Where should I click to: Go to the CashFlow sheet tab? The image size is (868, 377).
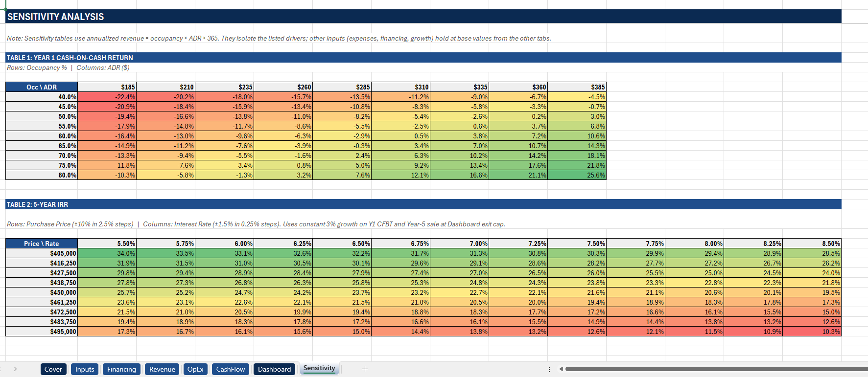(231, 369)
